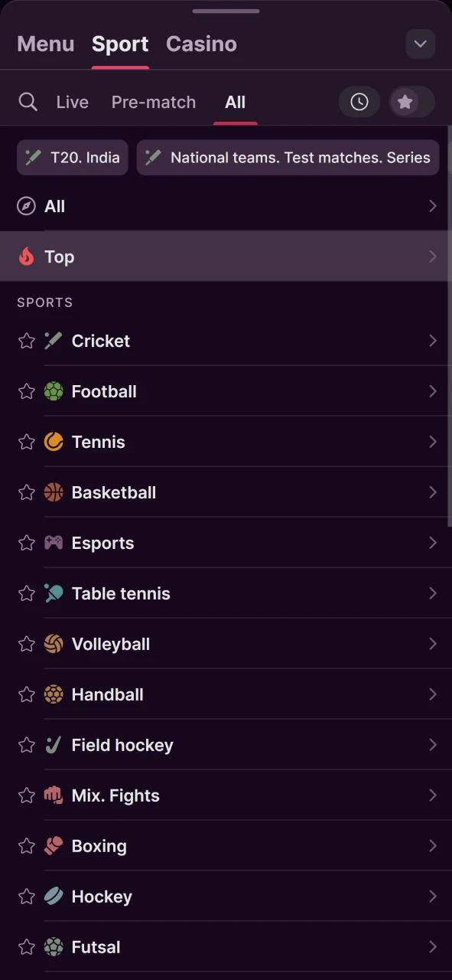
Task: Expand the header dropdown chevron
Action: tap(420, 44)
